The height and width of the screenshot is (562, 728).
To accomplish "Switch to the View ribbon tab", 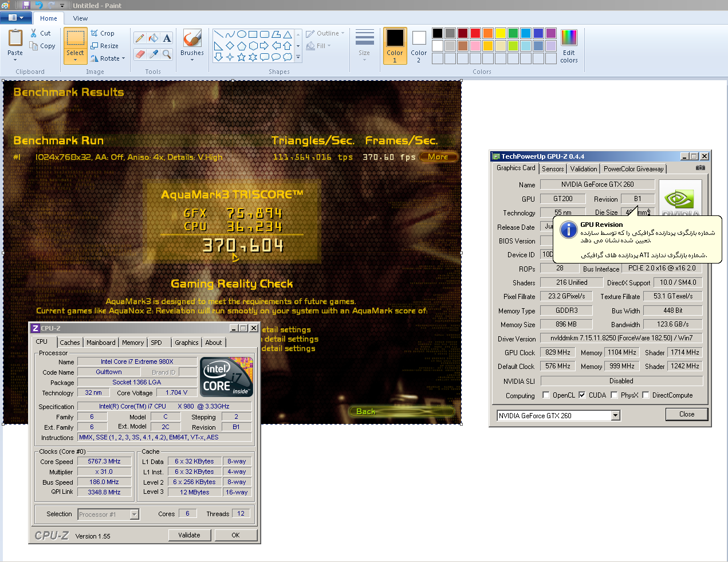I will (80, 18).
